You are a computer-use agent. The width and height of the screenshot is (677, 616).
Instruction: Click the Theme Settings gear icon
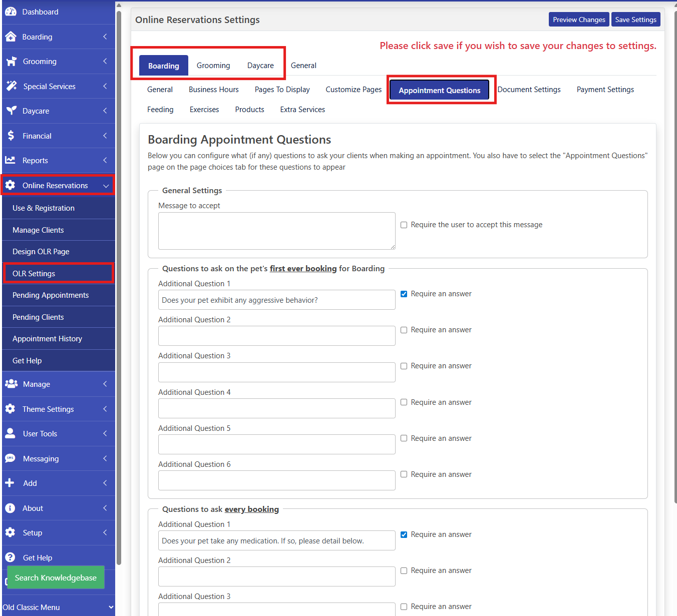[10, 409]
